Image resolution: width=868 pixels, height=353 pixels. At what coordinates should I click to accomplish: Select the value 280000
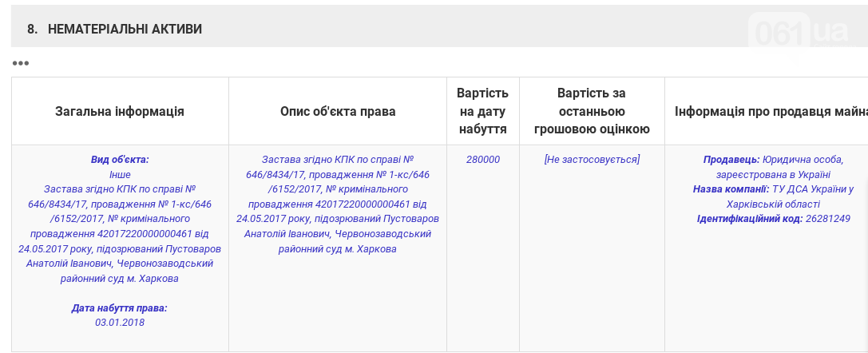[483, 160]
